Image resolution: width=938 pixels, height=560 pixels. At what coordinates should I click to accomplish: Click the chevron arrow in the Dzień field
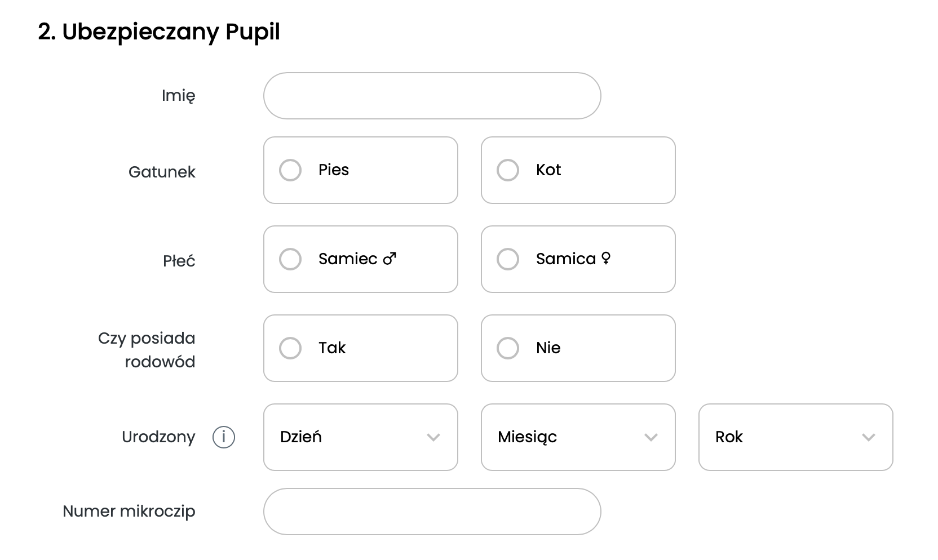click(x=433, y=438)
